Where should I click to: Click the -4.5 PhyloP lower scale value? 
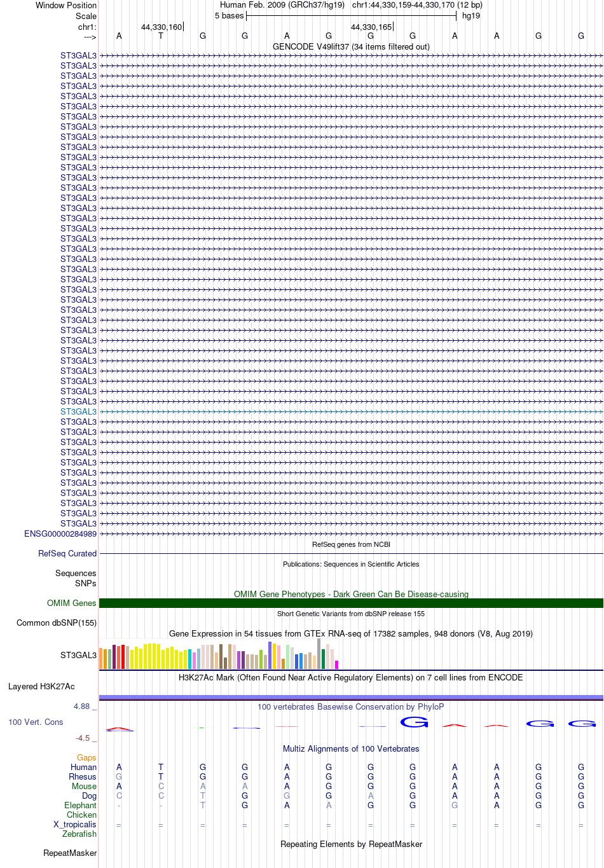point(83,738)
